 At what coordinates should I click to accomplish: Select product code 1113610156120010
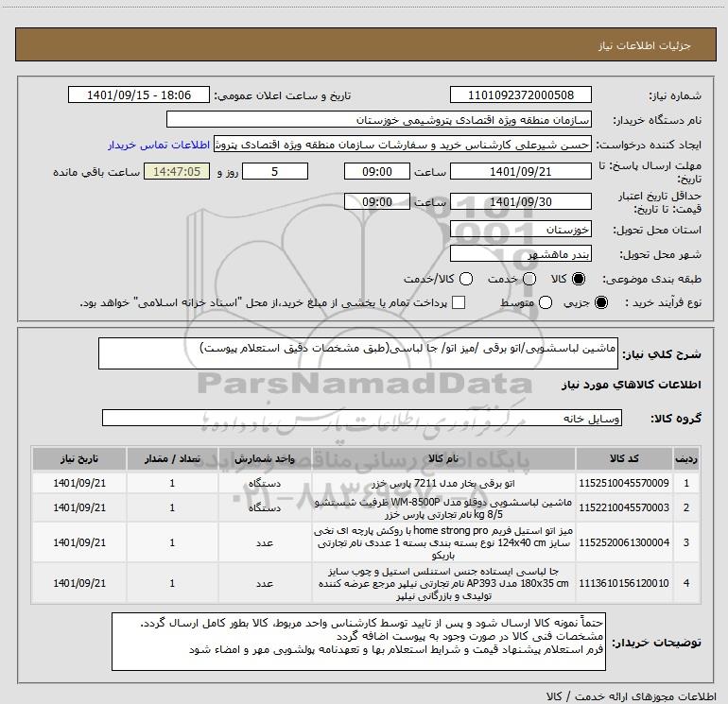624,583
